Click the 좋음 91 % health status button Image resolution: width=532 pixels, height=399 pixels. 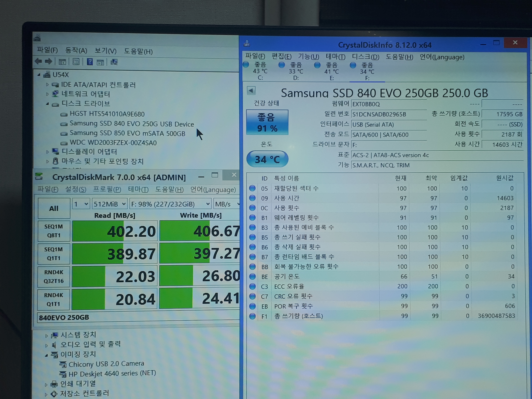[x=267, y=122]
